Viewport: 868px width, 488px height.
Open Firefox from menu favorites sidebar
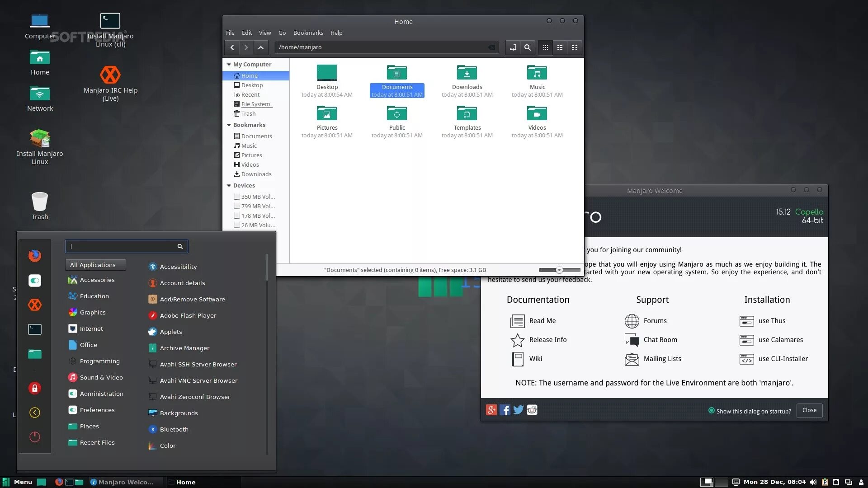click(35, 256)
